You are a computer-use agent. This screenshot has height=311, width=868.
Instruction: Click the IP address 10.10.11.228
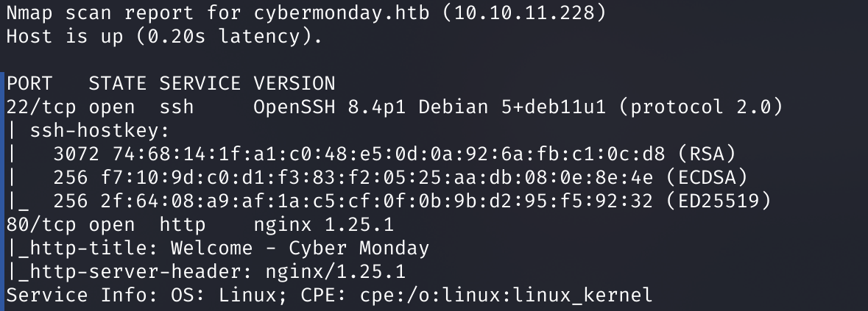click(x=524, y=13)
